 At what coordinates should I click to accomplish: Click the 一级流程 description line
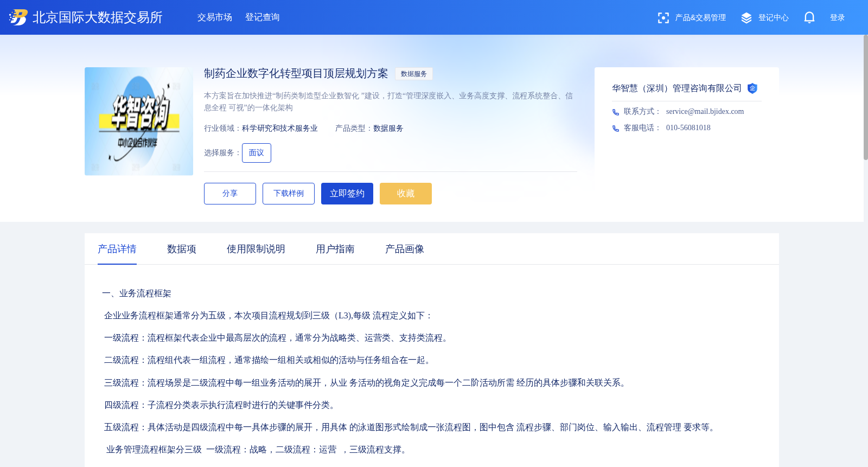tap(277, 338)
